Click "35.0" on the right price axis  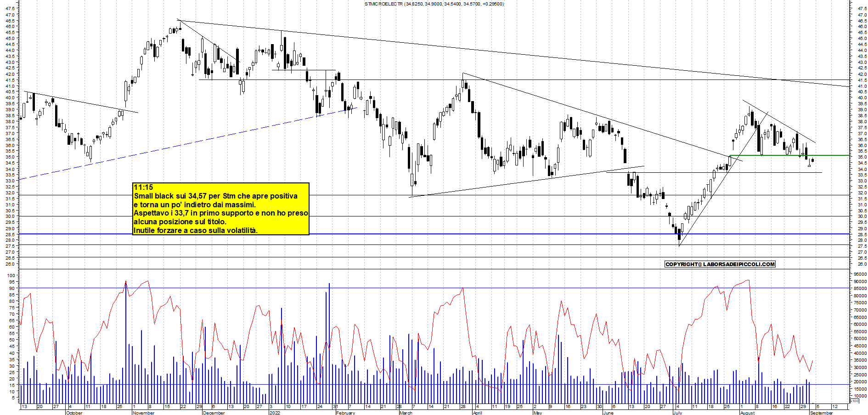(x=862, y=157)
